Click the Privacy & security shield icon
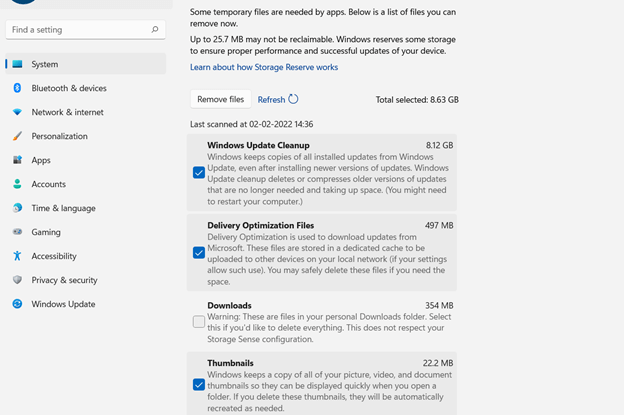The width and height of the screenshot is (624, 415). 17,280
